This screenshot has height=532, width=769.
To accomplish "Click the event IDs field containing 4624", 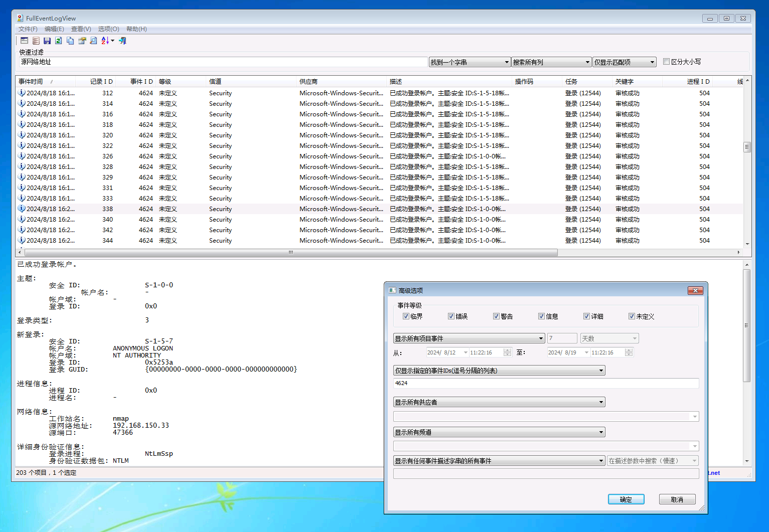I will (546, 383).
